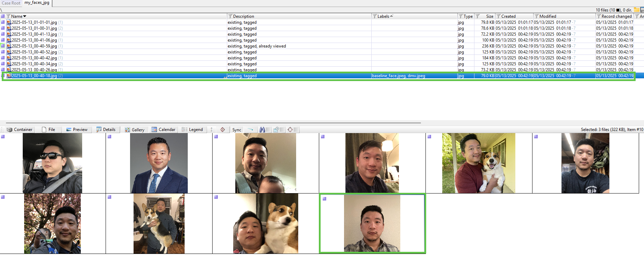Open the Case Root tab
Viewport: 644px width, 270px height.
(11, 3)
